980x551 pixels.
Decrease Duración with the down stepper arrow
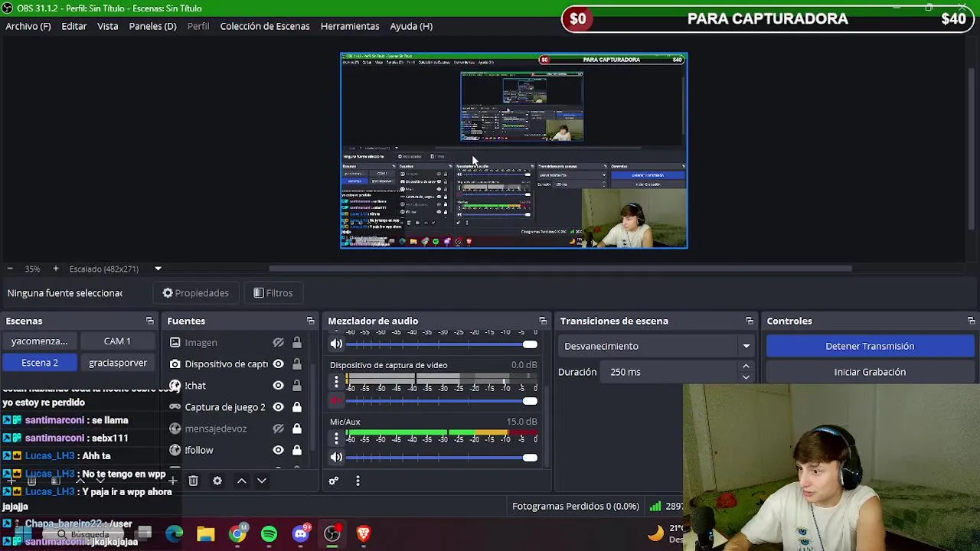pyautogui.click(x=746, y=377)
